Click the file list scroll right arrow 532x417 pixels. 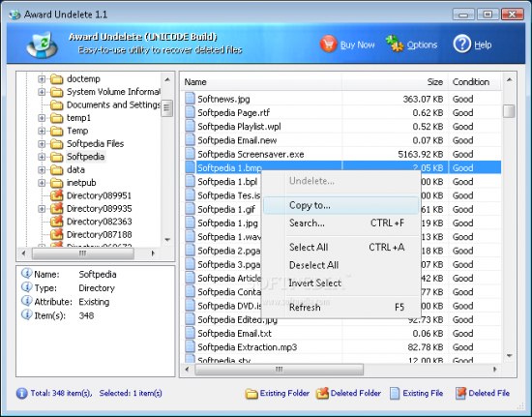pyautogui.click(x=495, y=370)
